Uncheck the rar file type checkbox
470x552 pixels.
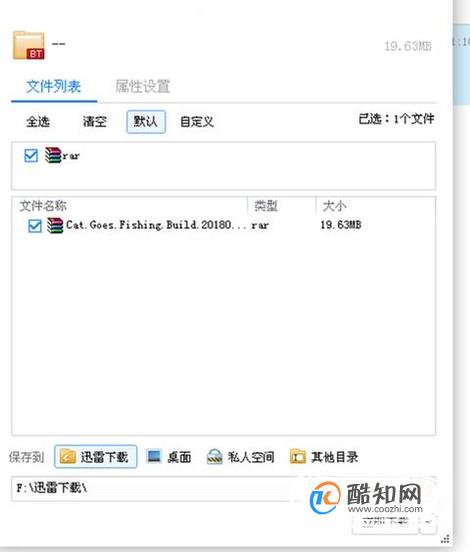pyautogui.click(x=31, y=155)
